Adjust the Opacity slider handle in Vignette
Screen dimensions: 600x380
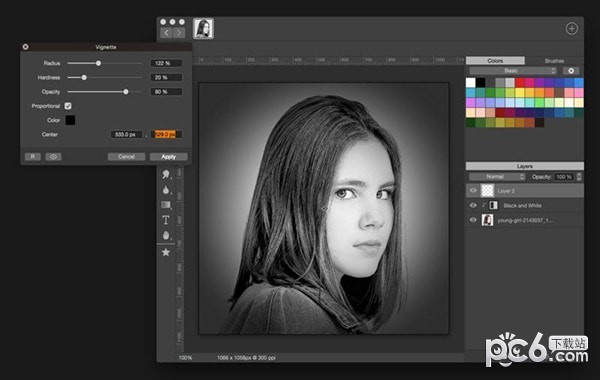pyautogui.click(x=126, y=92)
